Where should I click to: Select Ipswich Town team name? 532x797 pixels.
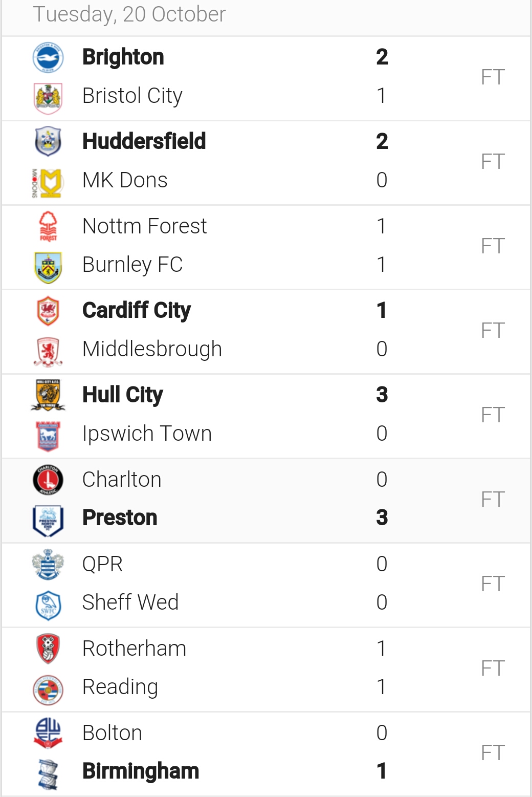(147, 434)
